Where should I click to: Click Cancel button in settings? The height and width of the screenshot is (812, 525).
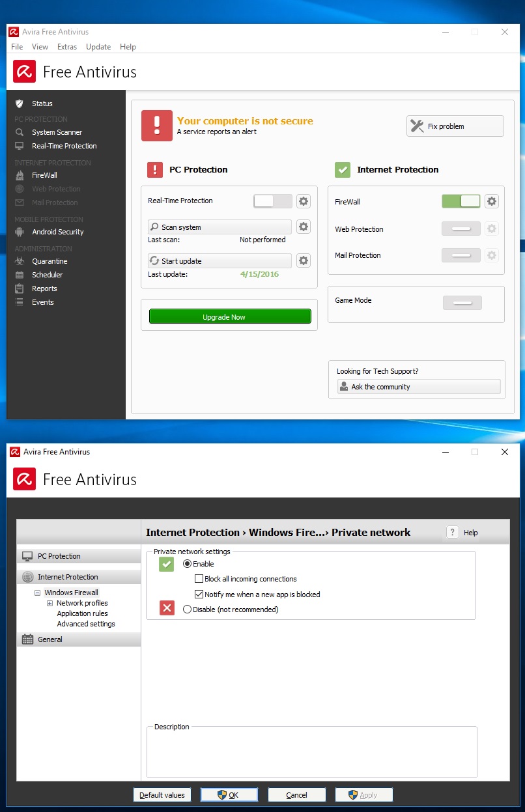pyautogui.click(x=296, y=795)
